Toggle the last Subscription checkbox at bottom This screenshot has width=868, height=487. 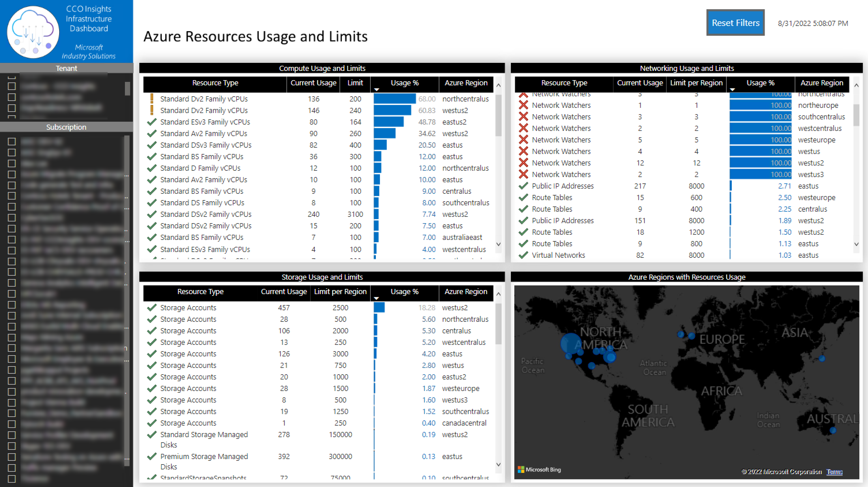pyautogui.click(x=12, y=479)
